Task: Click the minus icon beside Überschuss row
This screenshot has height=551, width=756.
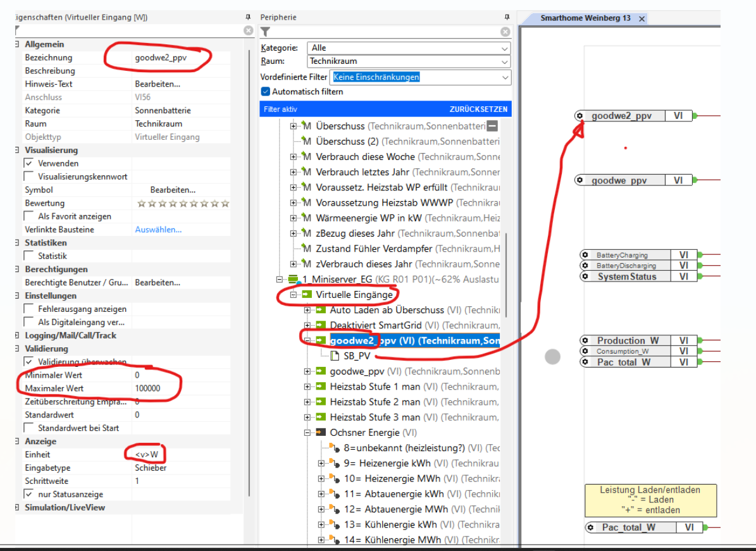Action: click(492, 127)
